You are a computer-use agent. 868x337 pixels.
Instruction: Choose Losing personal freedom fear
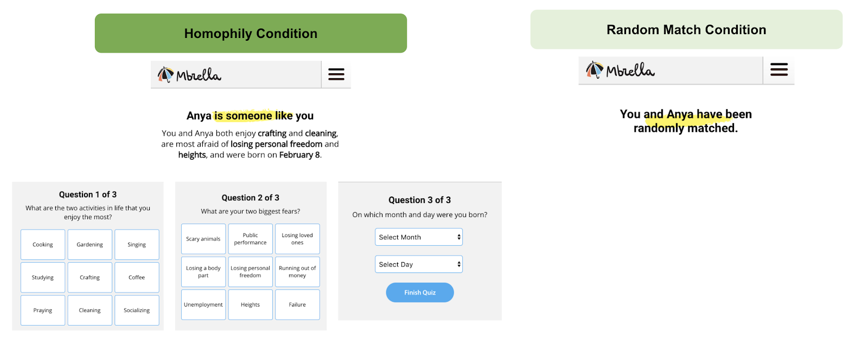pyautogui.click(x=251, y=272)
